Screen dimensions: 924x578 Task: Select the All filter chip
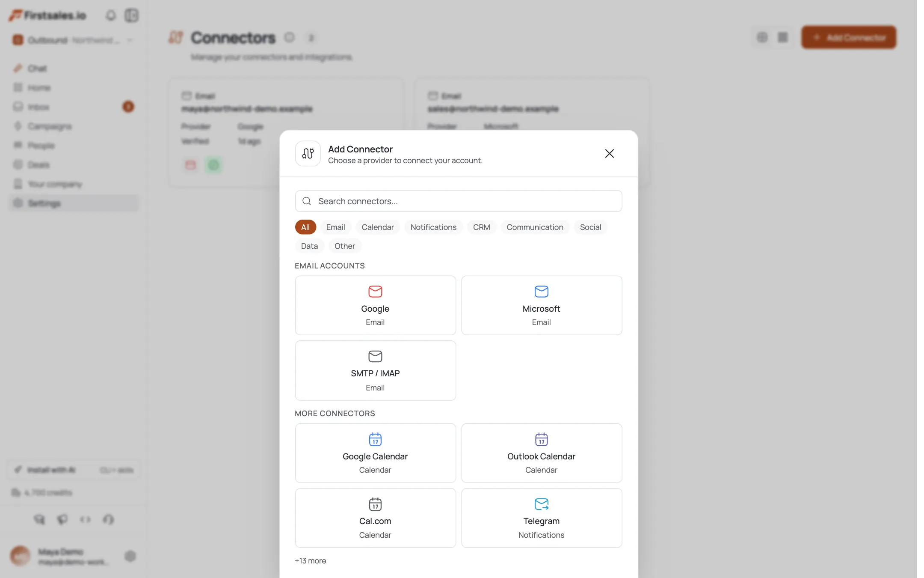[x=305, y=227]
